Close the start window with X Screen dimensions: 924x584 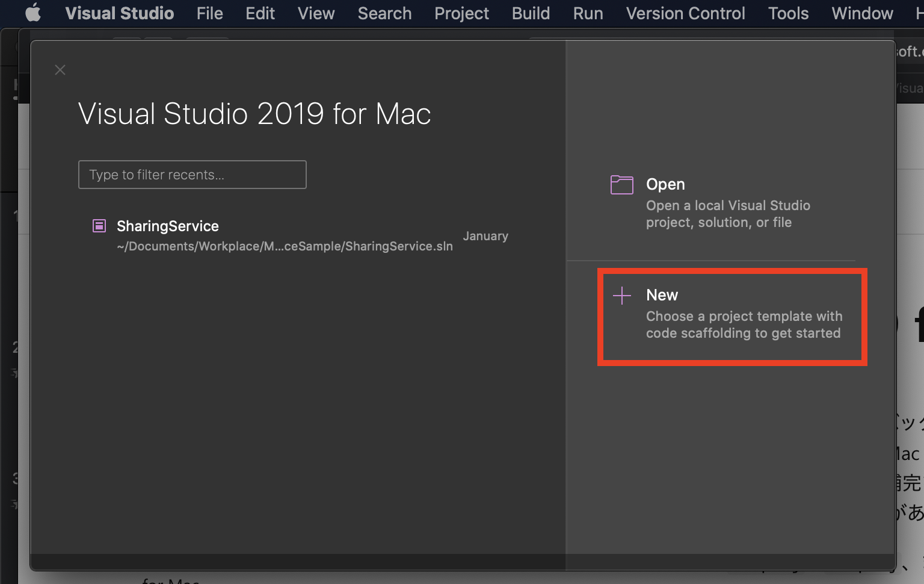(60, 70)
